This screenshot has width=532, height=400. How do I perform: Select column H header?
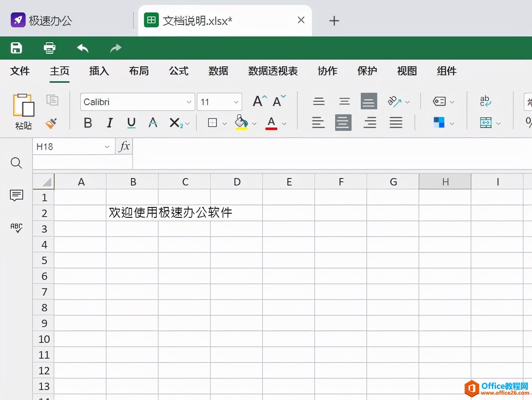click(x=445, y=182)
